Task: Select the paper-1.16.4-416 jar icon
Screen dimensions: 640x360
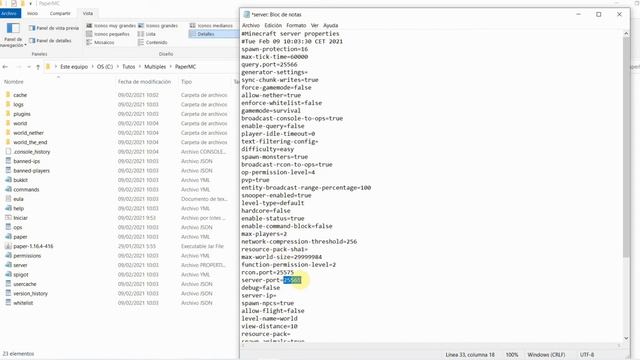Action: point(8,246)
